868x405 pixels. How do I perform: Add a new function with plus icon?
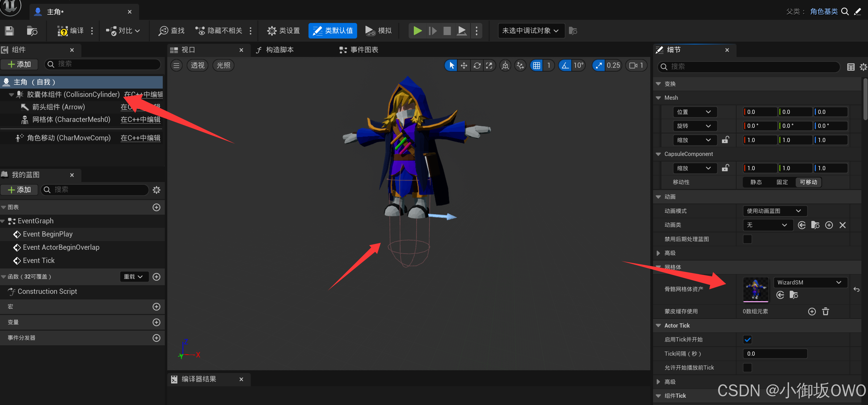point(156,277)
